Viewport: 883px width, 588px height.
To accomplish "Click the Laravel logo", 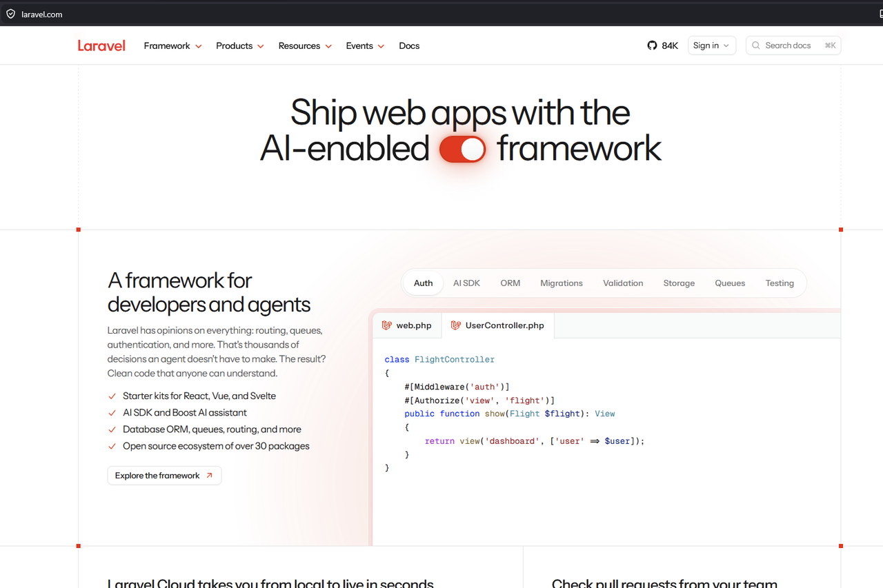I will (x=101, y=45).
